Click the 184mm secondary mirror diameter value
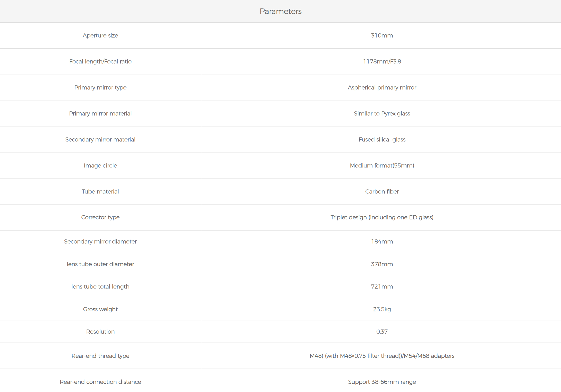The height and width of the screenshot is (392, 561). [382, 242]
